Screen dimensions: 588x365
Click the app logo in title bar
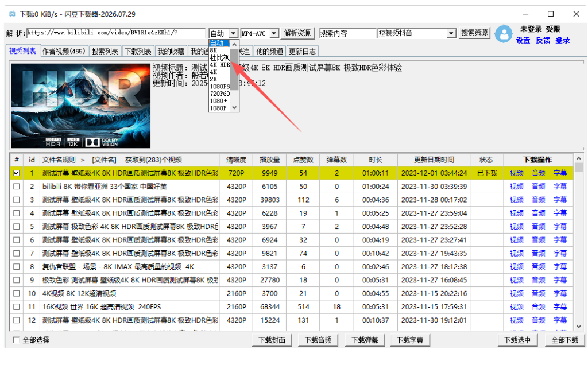12,14
